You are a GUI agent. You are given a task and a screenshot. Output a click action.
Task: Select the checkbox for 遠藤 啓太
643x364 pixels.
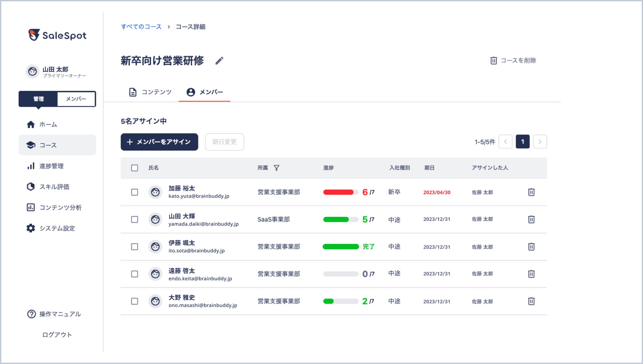tap(135, 274)
